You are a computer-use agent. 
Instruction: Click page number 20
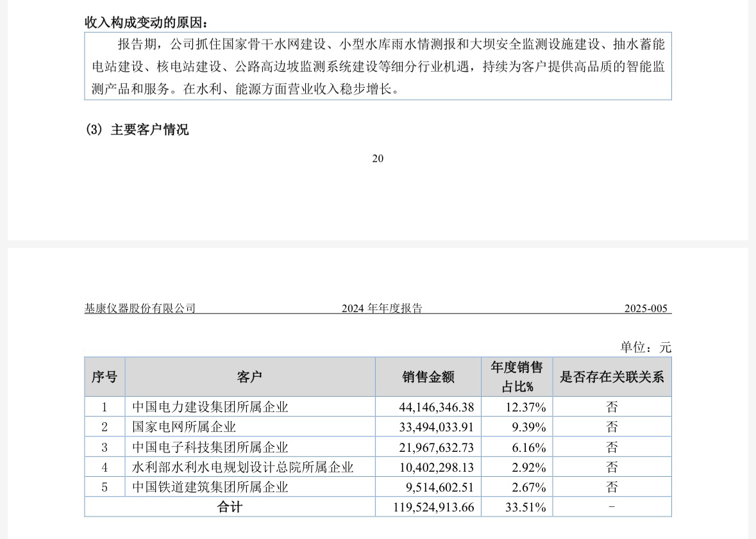click(378, 158)
